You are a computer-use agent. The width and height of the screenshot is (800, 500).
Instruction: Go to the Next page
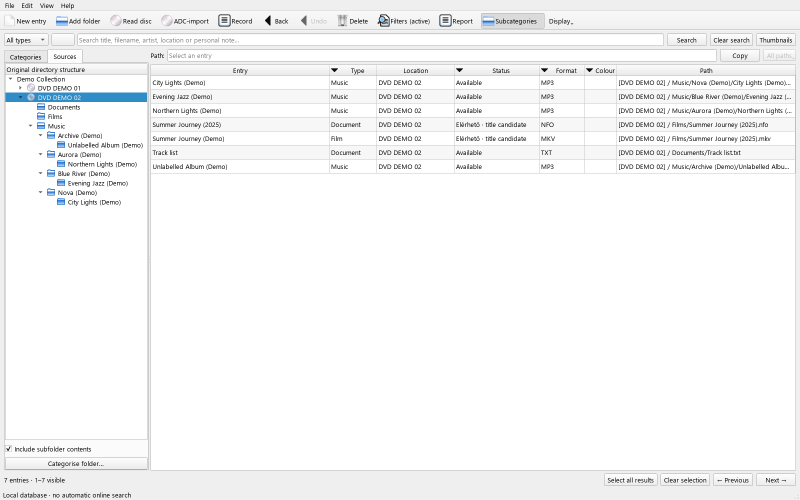click(x=776, y=480)
